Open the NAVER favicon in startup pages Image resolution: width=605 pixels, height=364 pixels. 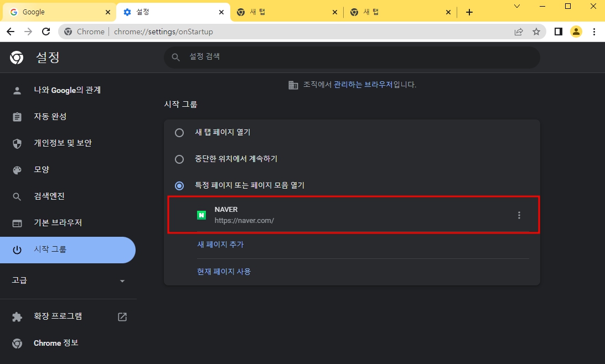[201, 215]
